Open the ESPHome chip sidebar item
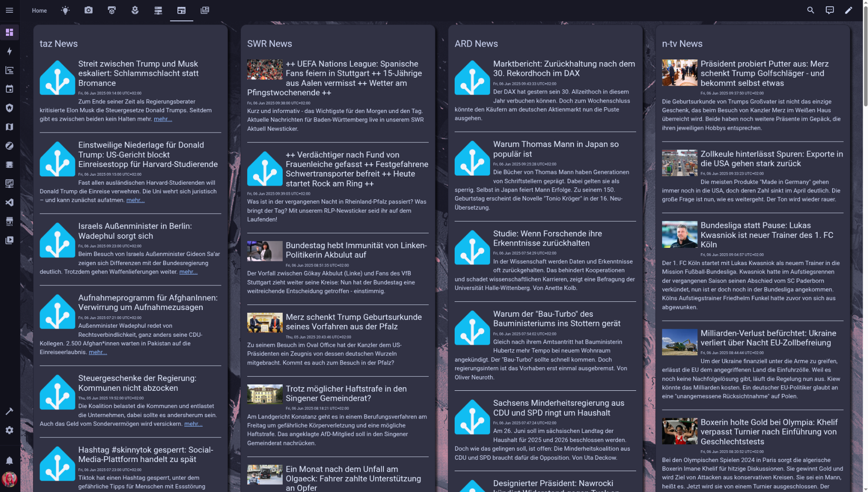The height and width of the screenshot is (492, 868). point(10,165)
